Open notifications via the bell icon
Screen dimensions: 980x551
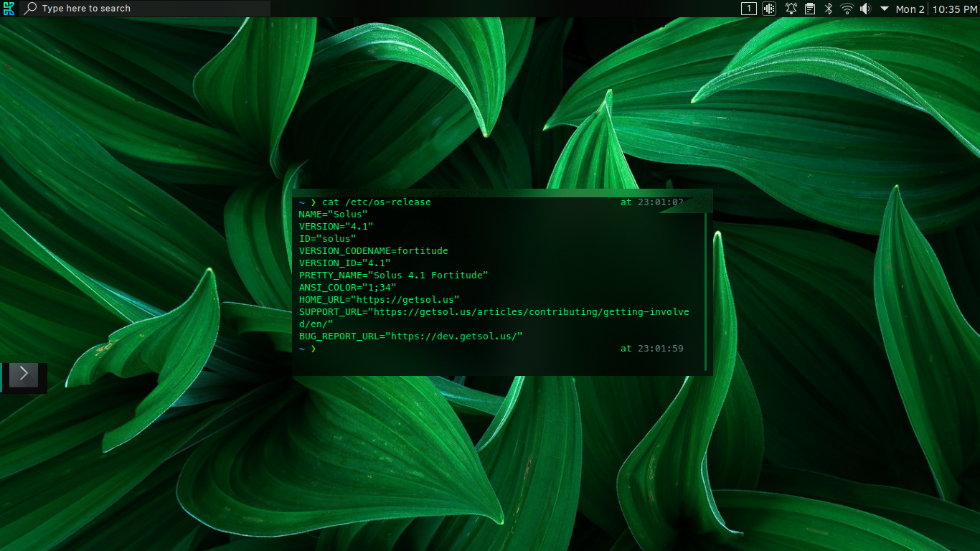791,9
